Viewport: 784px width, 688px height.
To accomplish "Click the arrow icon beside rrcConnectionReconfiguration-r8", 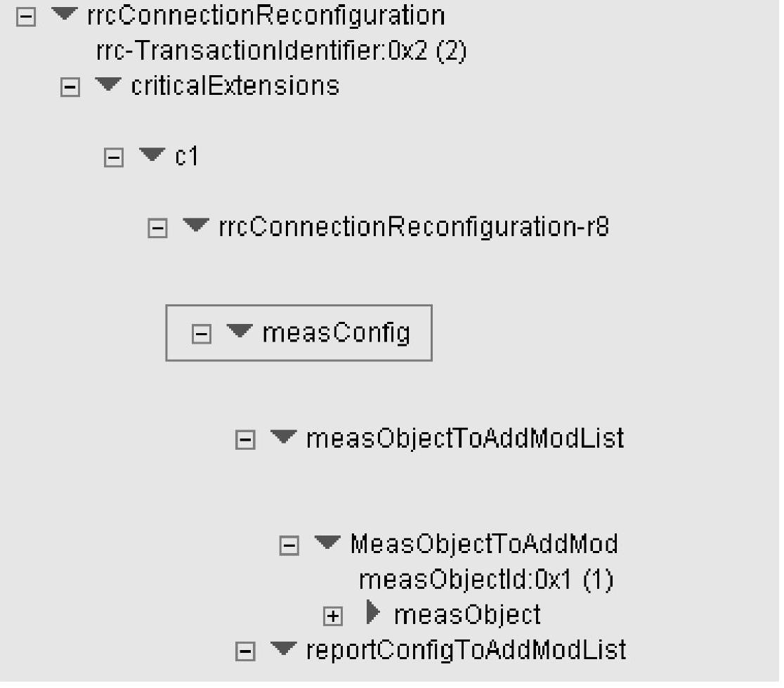I will coord(195,226).
